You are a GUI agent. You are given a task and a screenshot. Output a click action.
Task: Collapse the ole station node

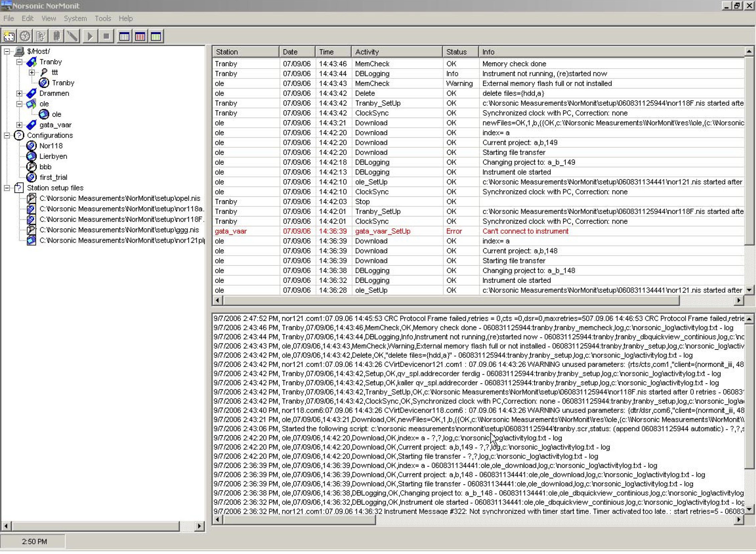click(x=19, y=104)
